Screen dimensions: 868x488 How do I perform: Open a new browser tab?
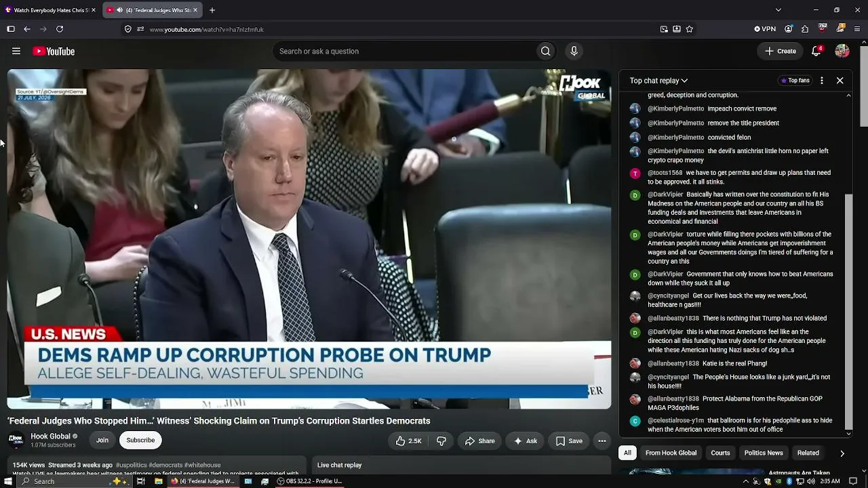212,10
